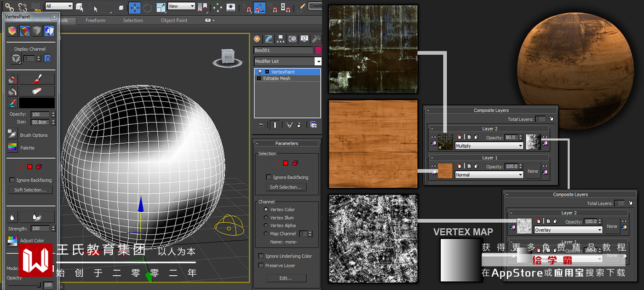Check the Preserve Layer option
The image size is (644, 290).
[261, 266]
